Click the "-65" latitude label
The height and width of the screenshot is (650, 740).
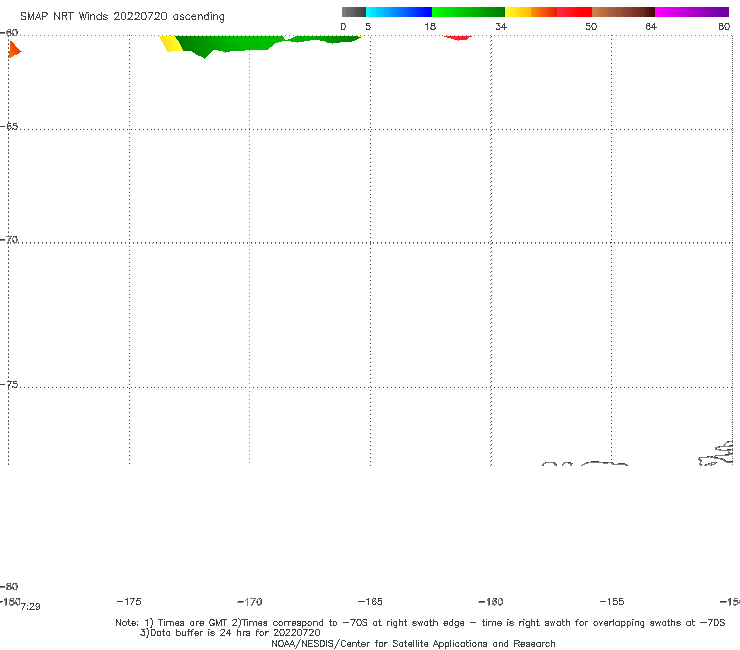point(9,127)
